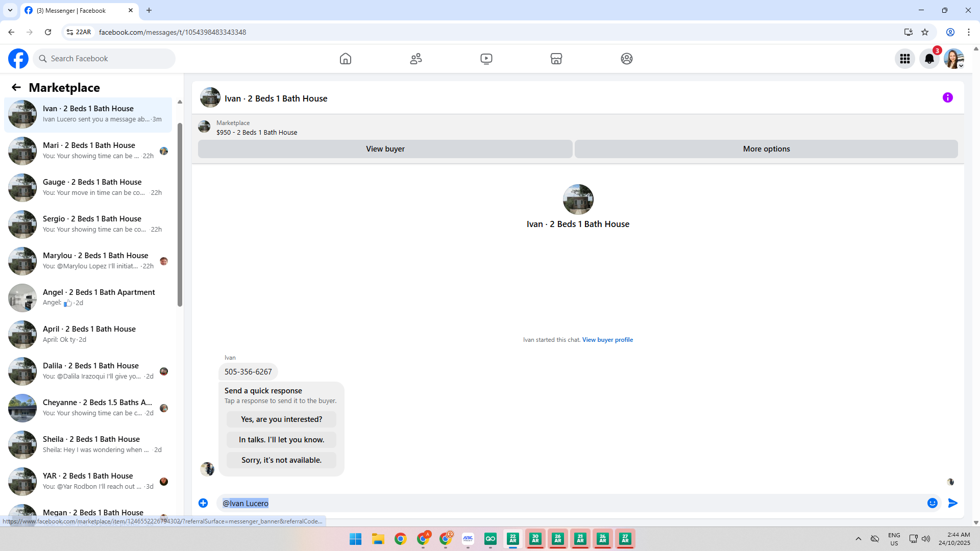
Task: Open the Video (Watch) icon
Action: (486, 59)
